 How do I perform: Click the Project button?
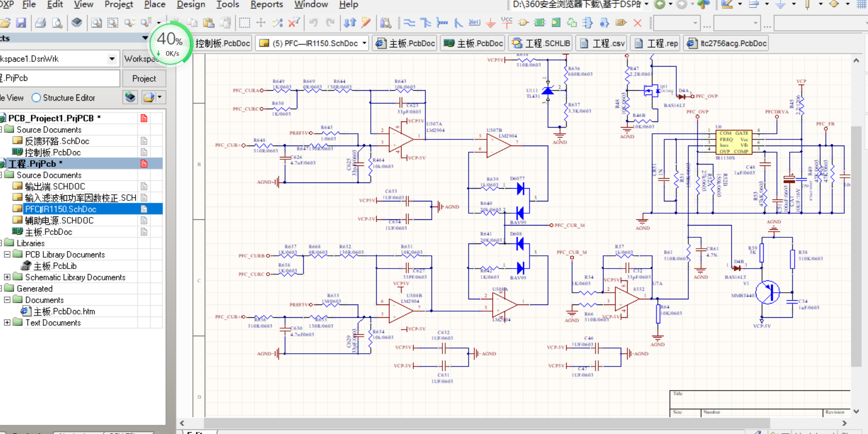(144, 78)
